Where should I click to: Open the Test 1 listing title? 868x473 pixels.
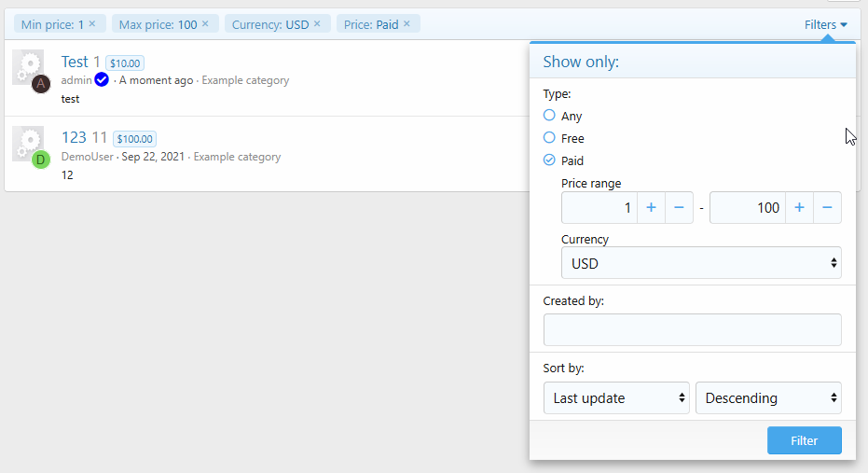click(80, 62)
